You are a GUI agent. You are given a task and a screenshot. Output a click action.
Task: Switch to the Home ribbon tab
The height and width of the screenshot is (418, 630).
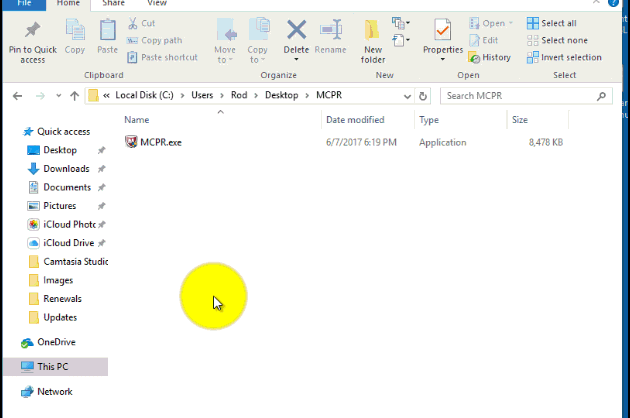point(68,4)
